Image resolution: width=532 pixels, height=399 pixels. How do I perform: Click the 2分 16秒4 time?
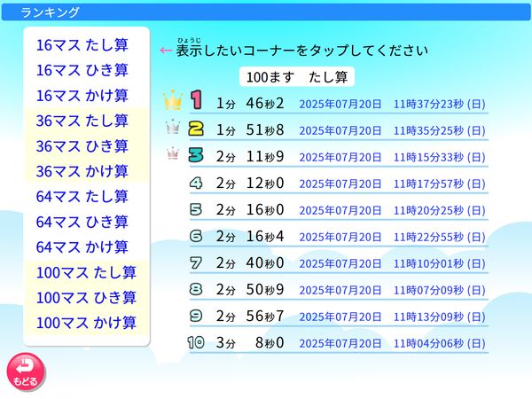(250, 236)
